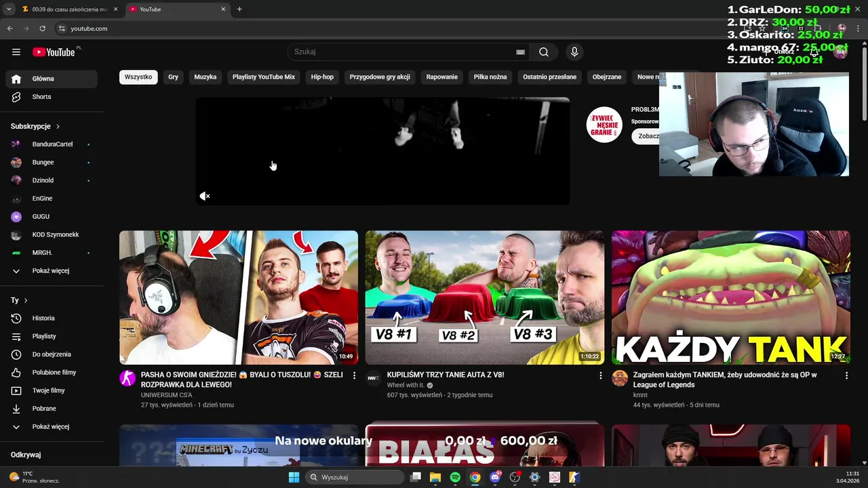Open Do obejrzenia watch later

[52, 354]
